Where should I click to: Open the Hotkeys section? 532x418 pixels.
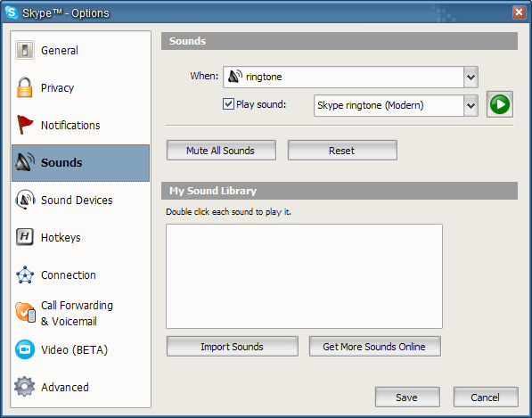tap(81, 237)
